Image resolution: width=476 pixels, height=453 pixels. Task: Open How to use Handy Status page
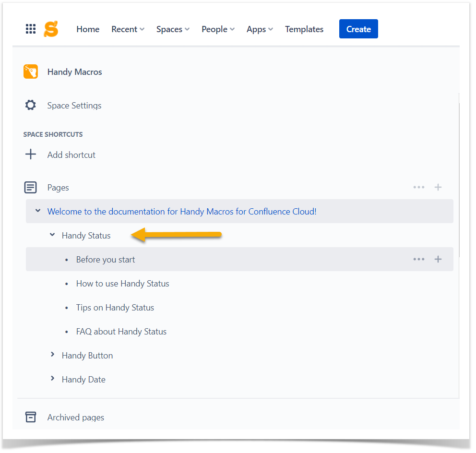coord(123,284)
